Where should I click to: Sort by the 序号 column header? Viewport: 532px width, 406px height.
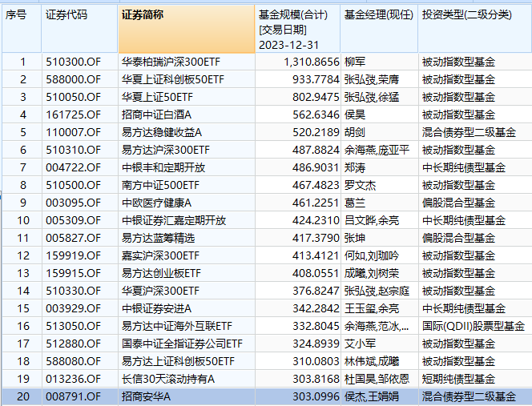click(x=22, y=29)
